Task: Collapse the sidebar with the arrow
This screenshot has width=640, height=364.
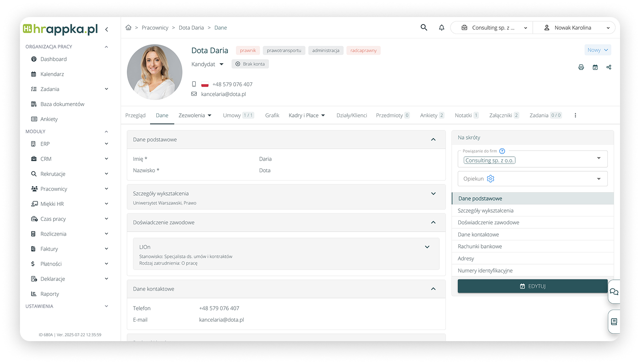Action: click(107, 30)
